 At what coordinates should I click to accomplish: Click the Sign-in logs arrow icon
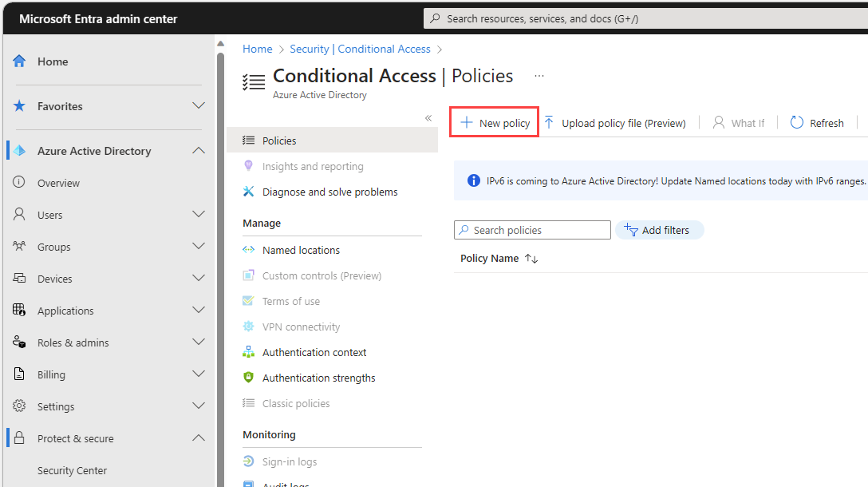click(x=249, y=461)
